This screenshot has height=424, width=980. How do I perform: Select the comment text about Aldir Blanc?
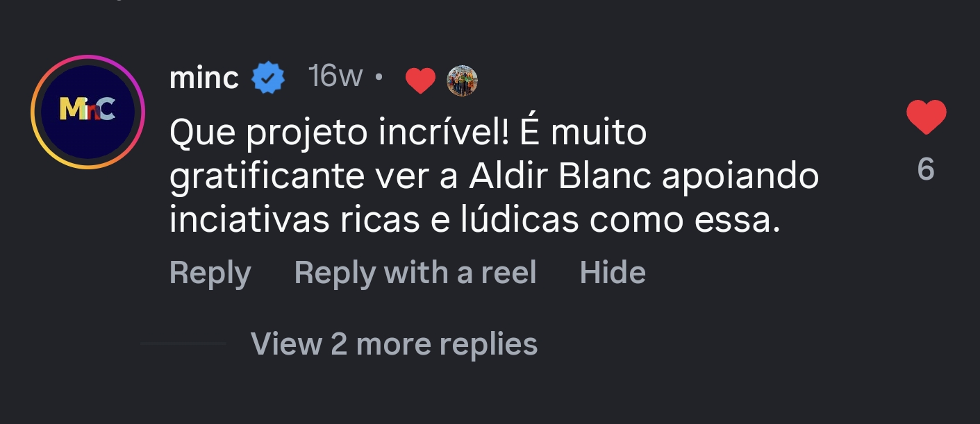pyautogui.click(x=486, y=175)
